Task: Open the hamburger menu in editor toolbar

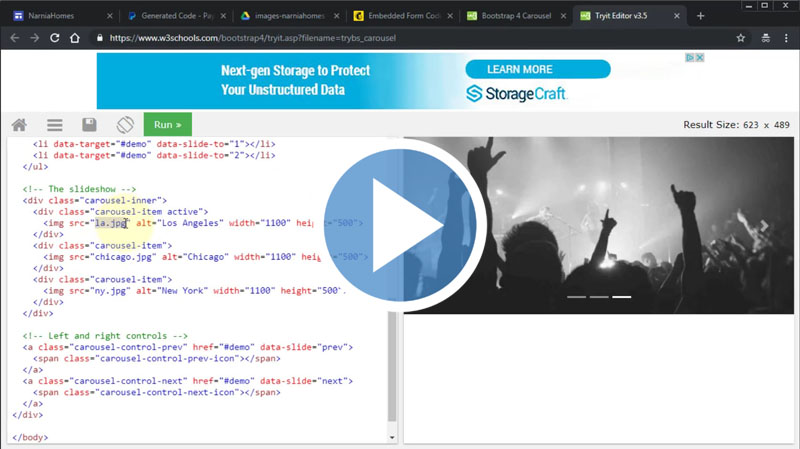Action: coord(54,125)
